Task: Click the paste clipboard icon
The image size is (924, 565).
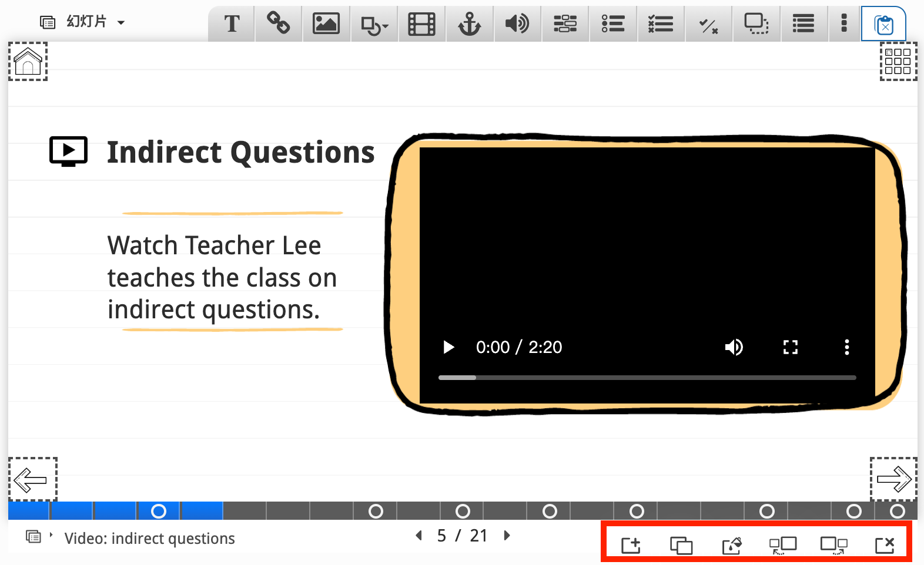Action: click(x=883, y=25)
